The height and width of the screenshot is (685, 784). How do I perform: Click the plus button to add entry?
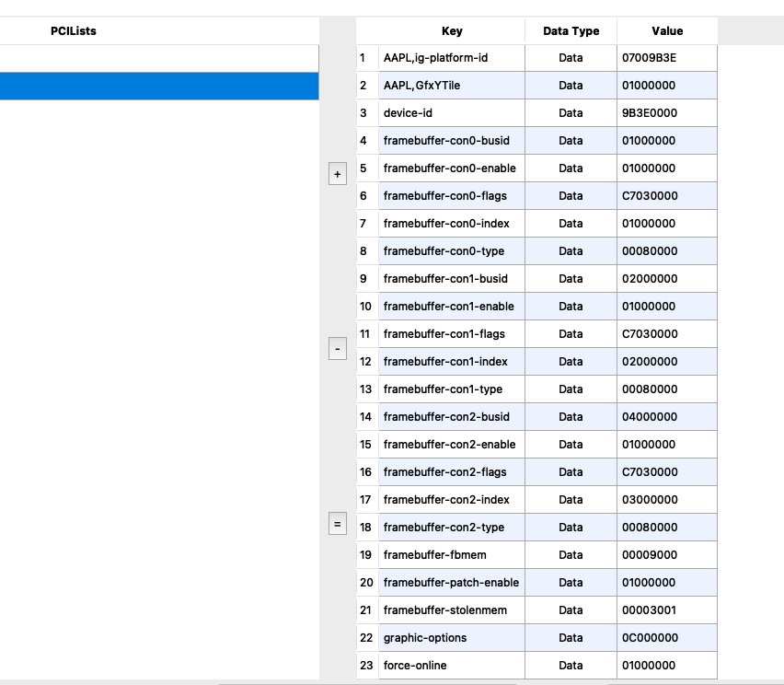338,174
